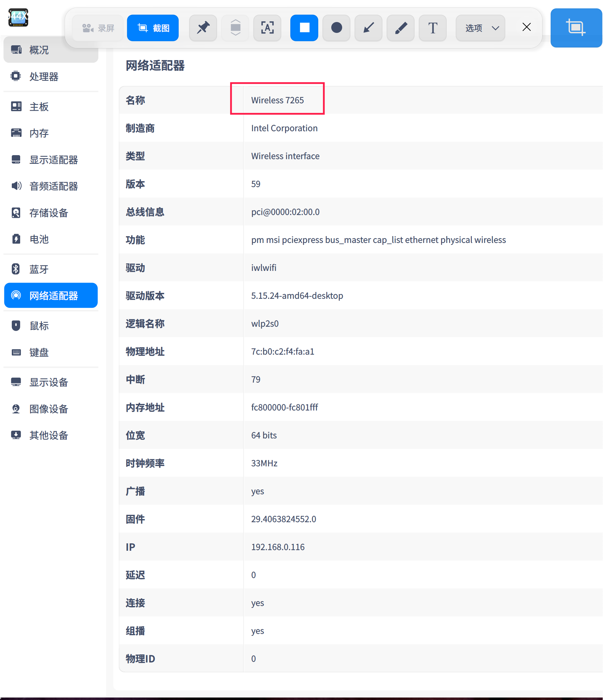Enable the scrolling capture tool
This screenshot has height=700, width=603.
coord(235,28)
